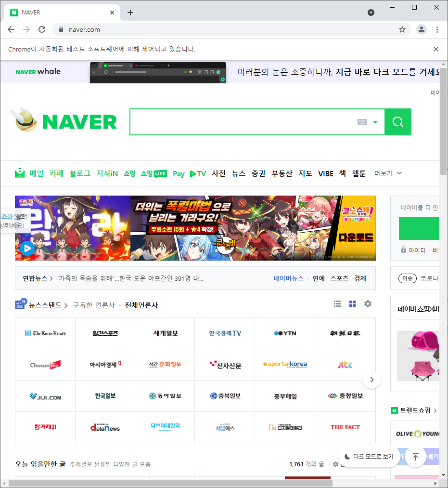
Task: Go to 사전 dictionary link
Action: (x=218, y=173)
